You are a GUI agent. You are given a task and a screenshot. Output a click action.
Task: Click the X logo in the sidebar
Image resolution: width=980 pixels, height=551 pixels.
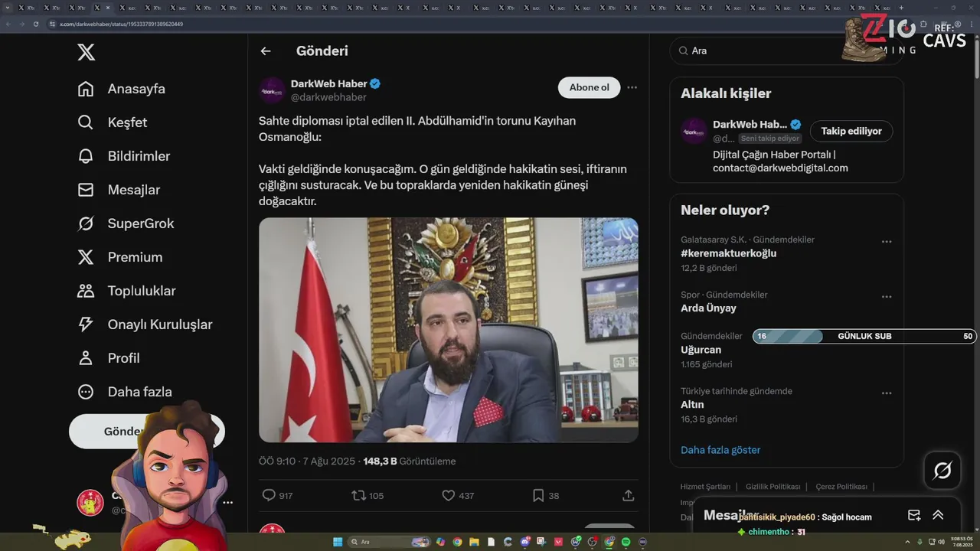[x=87, y=52]
